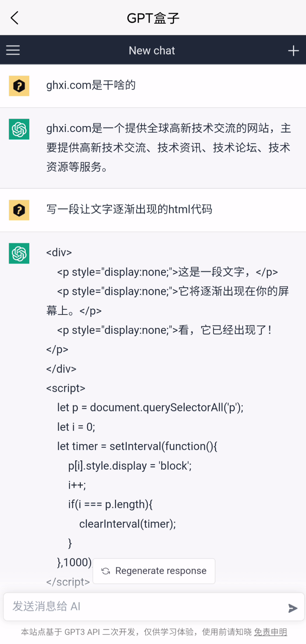Open the hamburger sidebar menu
This screenshot has height=644, width=306.
pos(13,50)
